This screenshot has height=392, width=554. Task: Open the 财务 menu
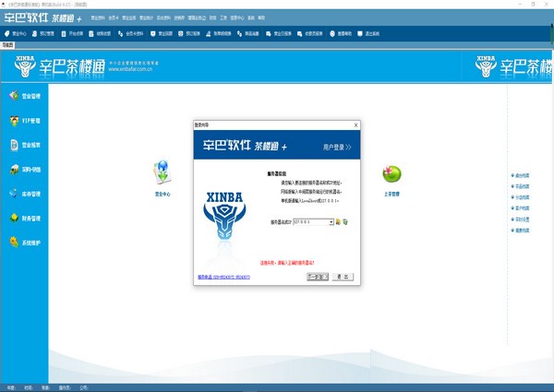pos(212,18)
